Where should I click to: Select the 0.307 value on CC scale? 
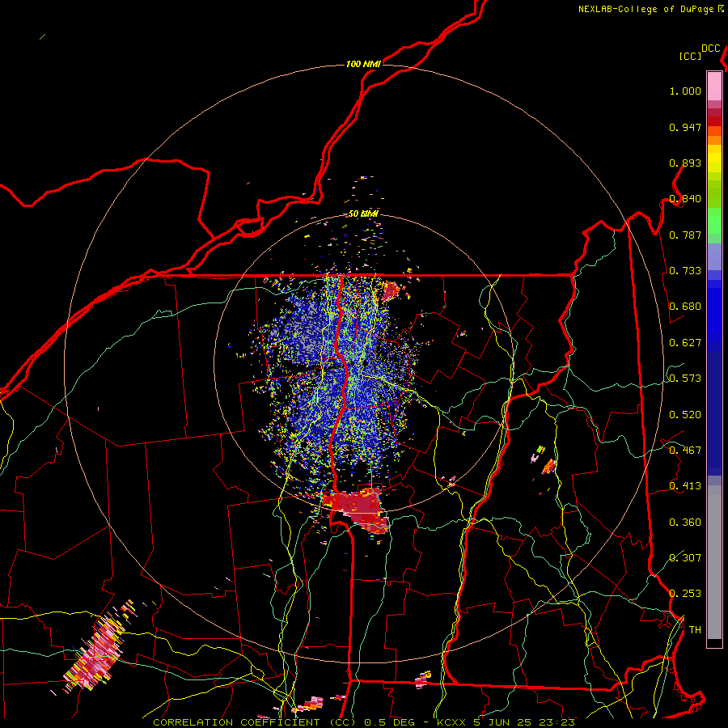click(x=685, y=558)
